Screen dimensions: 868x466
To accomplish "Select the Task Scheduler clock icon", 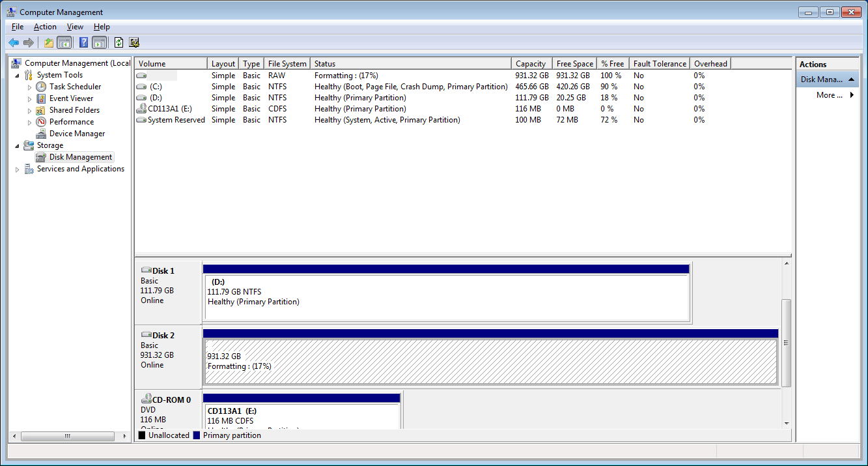I will tap(40, 86).
